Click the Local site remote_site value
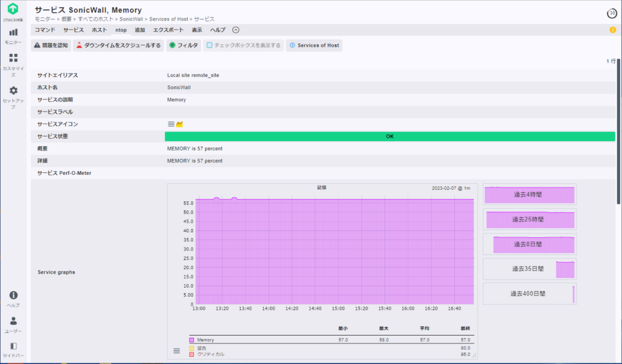Image resolution: width=622 pixels, height=364 pixels. [x=193, y=75]
